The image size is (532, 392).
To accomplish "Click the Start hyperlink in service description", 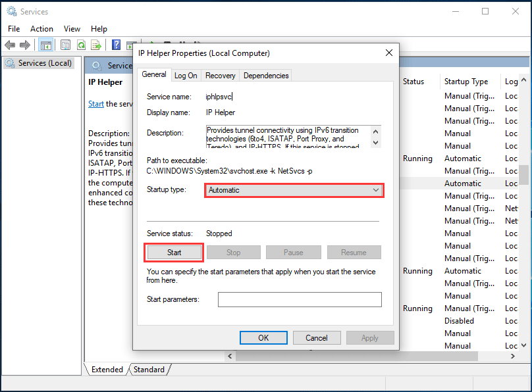I will click(95, 103).
